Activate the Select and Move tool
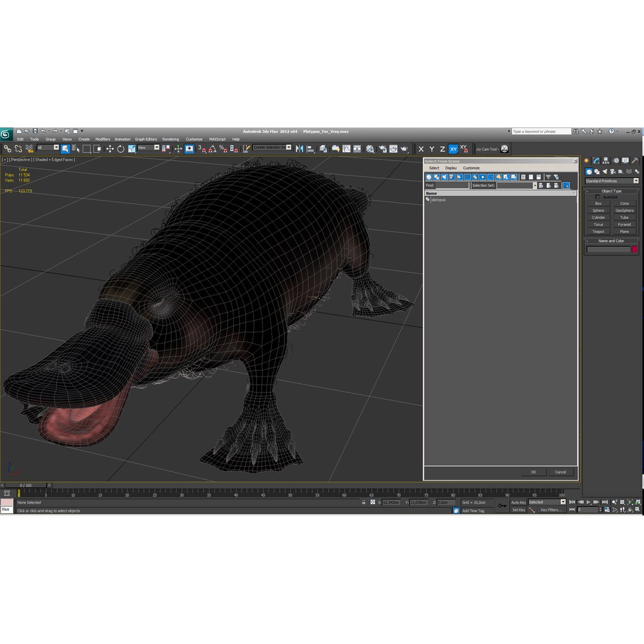This screenshot has height=644, width=644. [x=110, y=148]
